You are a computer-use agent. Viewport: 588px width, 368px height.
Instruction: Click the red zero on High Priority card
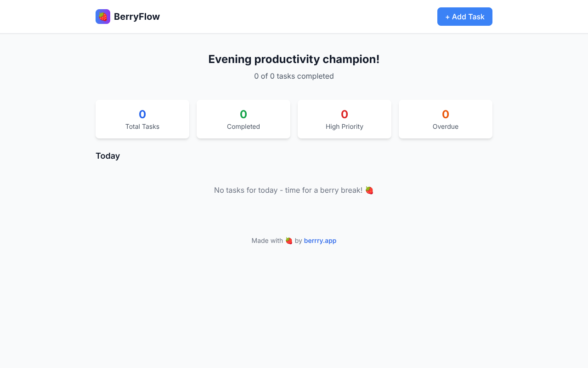[x=344, y=114]
